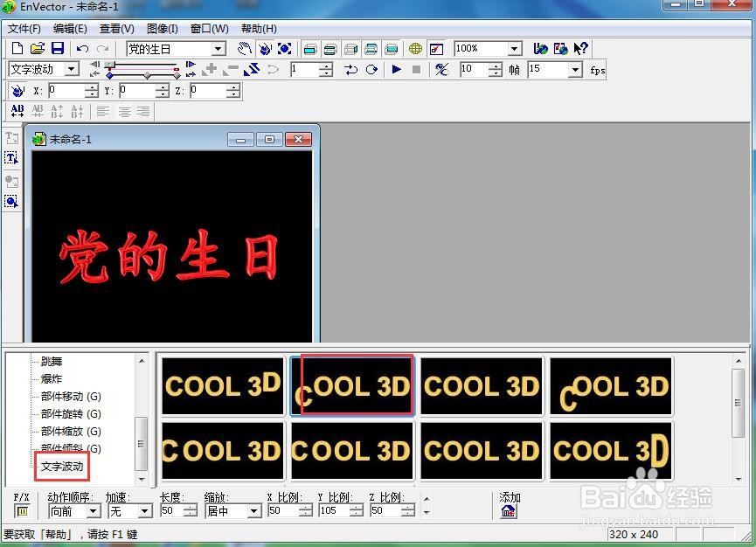Select 跳舞 in the effects tree

click(x=51, y=361)
